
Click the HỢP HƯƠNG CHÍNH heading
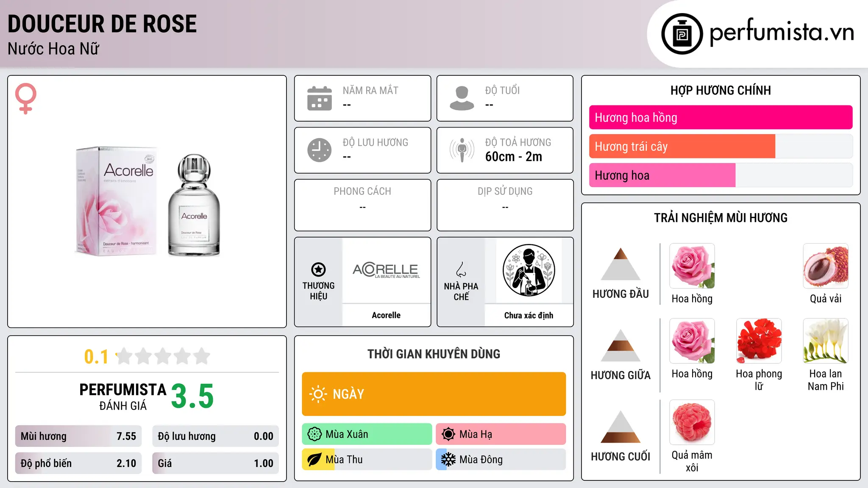coord(721,90)
